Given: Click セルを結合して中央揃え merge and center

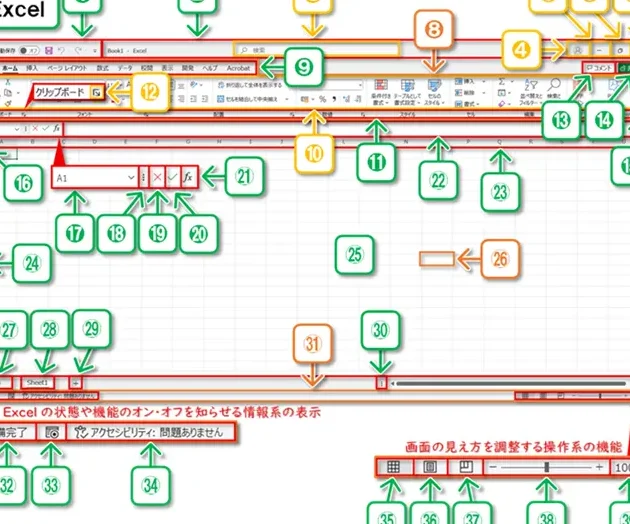Looking at the screenshot, I should [248, 99].
